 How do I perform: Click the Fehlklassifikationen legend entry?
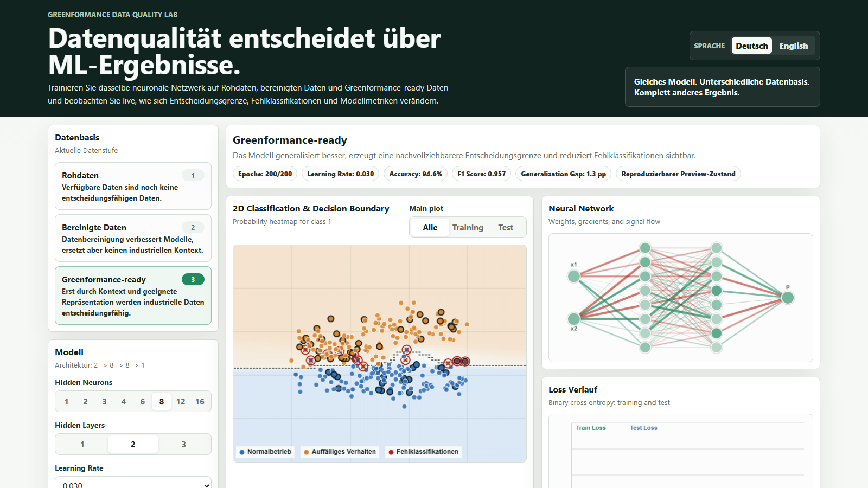coord(424,452)
